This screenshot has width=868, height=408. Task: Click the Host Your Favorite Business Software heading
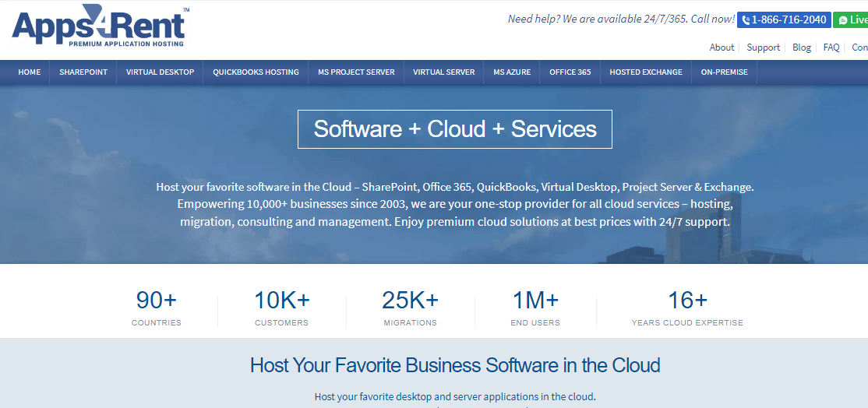pos(455,365)
